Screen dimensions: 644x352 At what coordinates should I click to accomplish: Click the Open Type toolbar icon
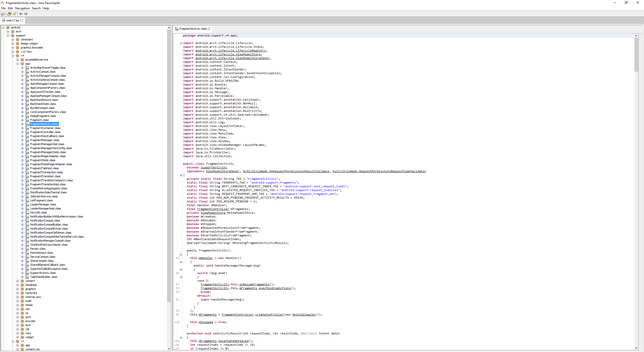click(x=9, y=14)
